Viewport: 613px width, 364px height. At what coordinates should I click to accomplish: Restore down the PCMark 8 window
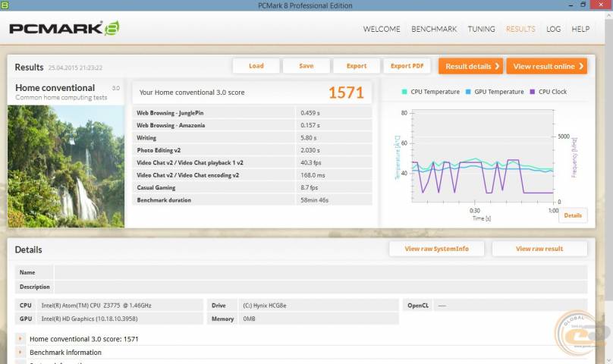pyautogui.click(x=583, y=5)
